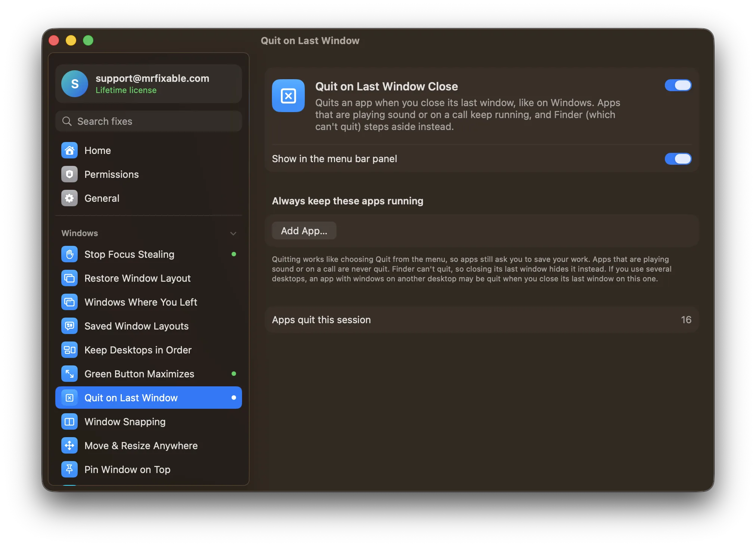Viewport: 756px width, 547px height.
Task: Click the Lifetime license text
Action: point(126,90)
